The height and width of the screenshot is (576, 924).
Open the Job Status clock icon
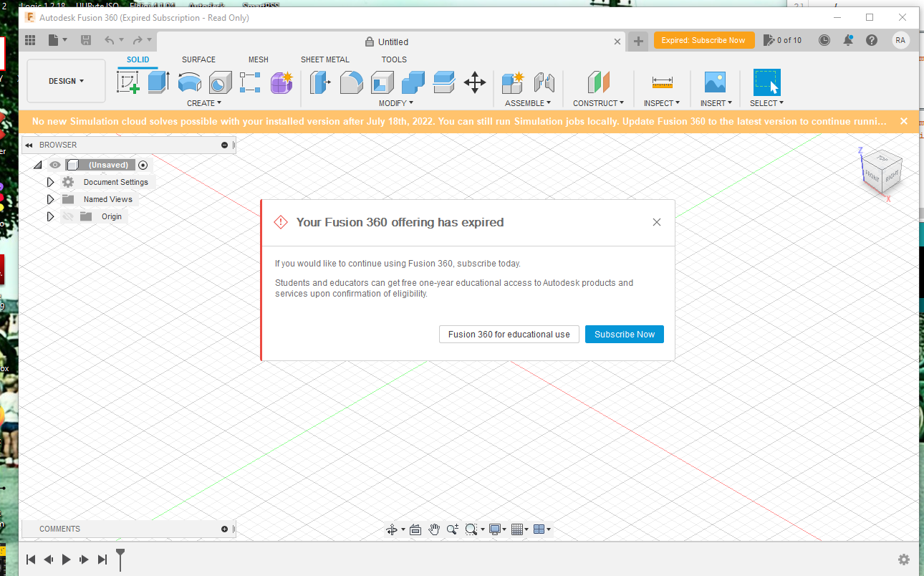(824, 40)
